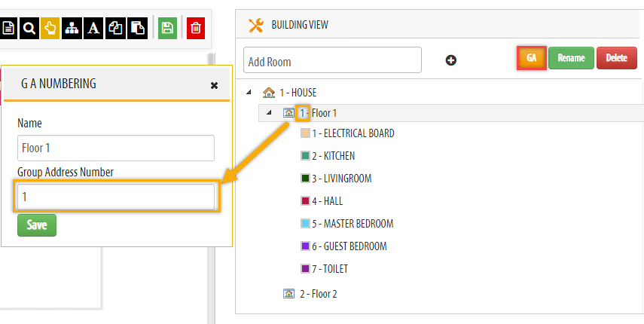Click the copy pages toolbar icon
Viewport: 644px width, 324px height.
115,29
